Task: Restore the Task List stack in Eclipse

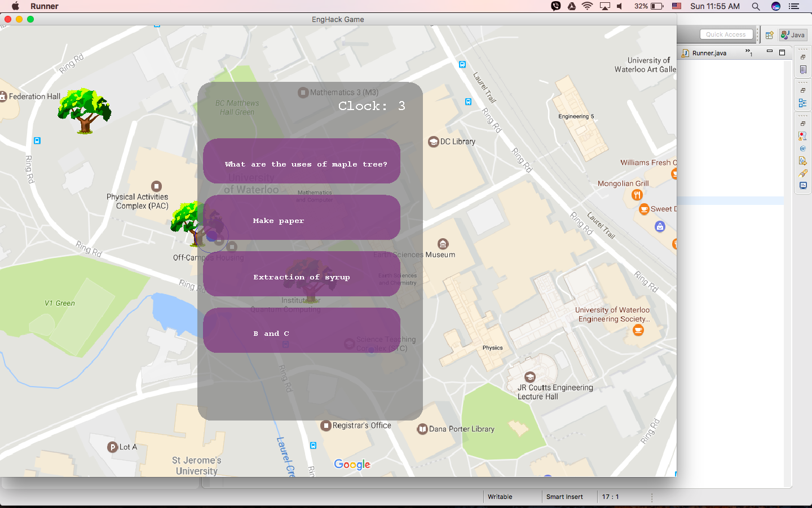Action: [803, 57]
